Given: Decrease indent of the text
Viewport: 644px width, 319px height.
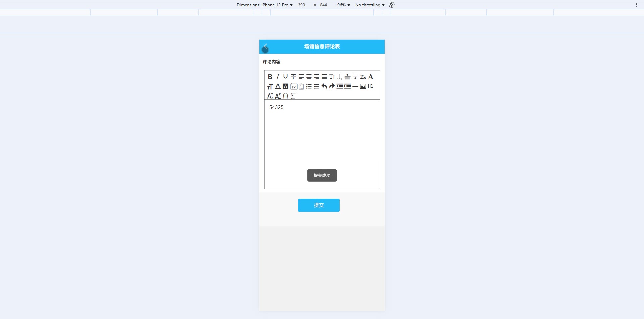Looking at the screenshot, I should coord(339,86).
